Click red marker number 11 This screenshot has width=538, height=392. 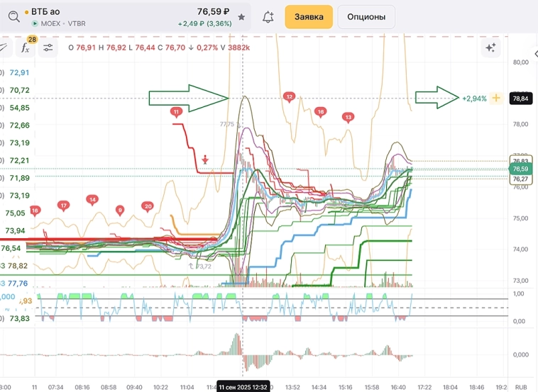pos(176,112)
